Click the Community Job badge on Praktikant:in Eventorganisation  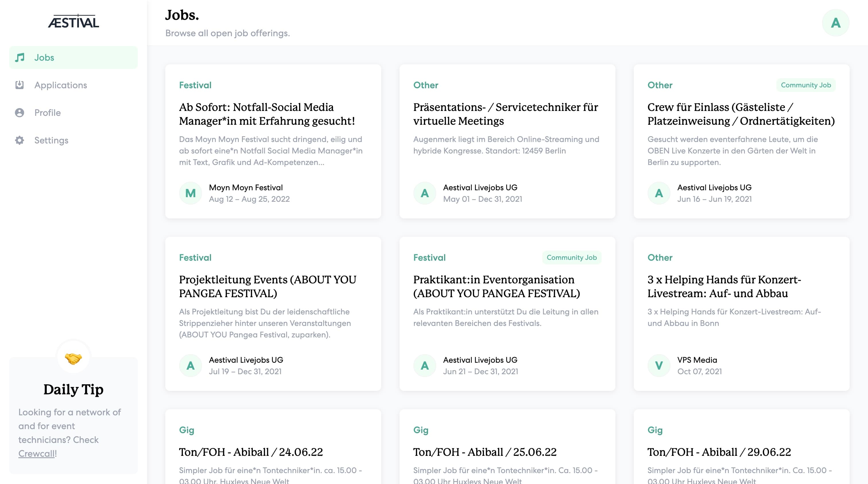pos(572,257)
